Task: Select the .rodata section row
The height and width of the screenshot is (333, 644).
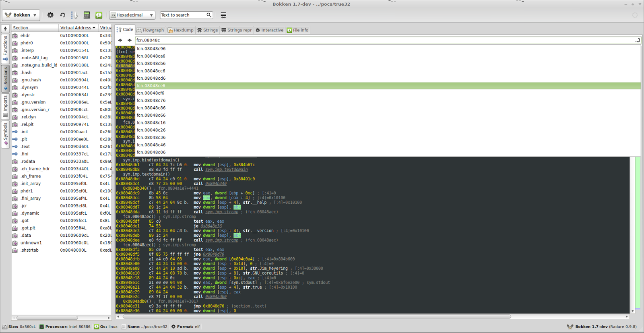Action: [61, 161]
